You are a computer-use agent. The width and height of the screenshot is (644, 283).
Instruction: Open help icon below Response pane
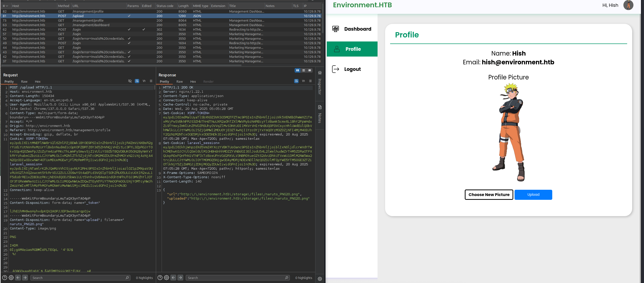160,277
